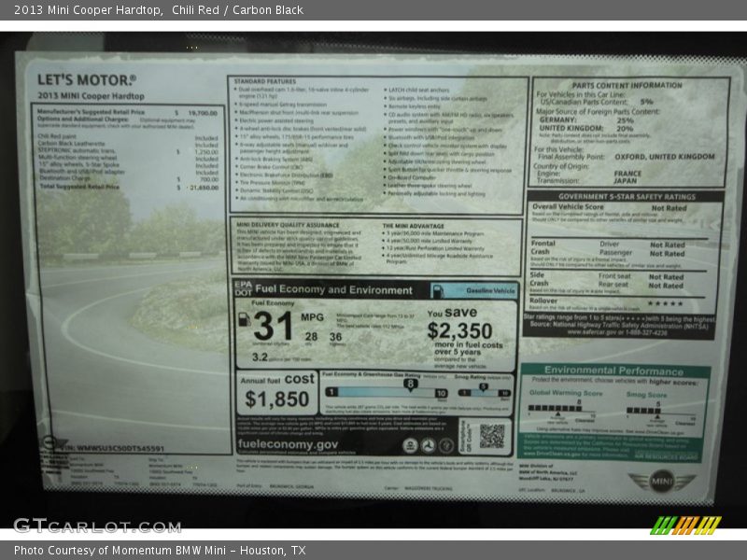747x560 pixels.
Task: Click the MINI winged logo
Action: point(661,482)
